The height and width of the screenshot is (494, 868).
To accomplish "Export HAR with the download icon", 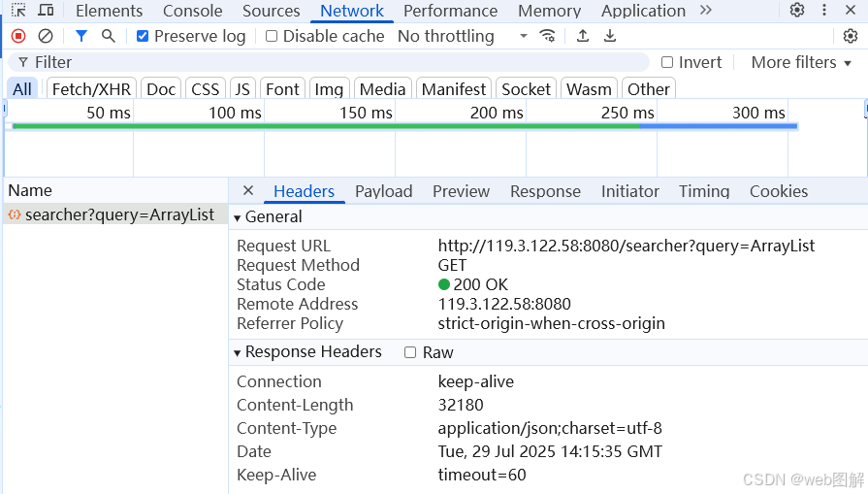I will click(609, 36).
